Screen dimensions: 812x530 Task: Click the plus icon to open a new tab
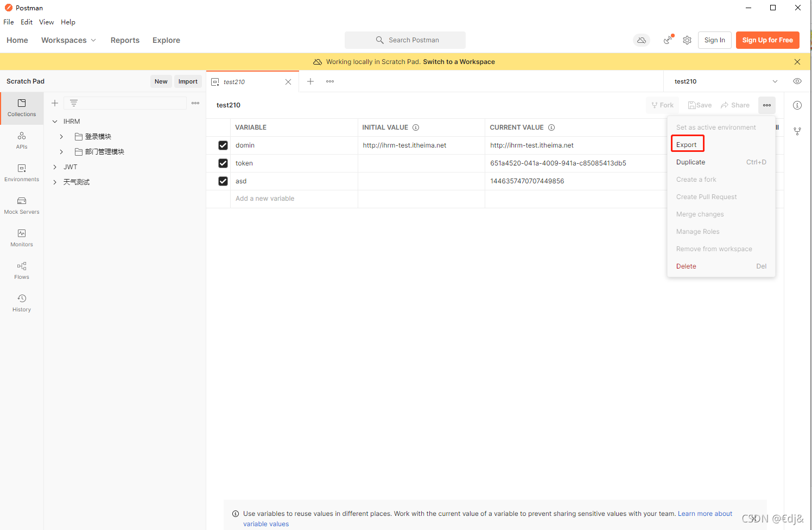(310, 81)
